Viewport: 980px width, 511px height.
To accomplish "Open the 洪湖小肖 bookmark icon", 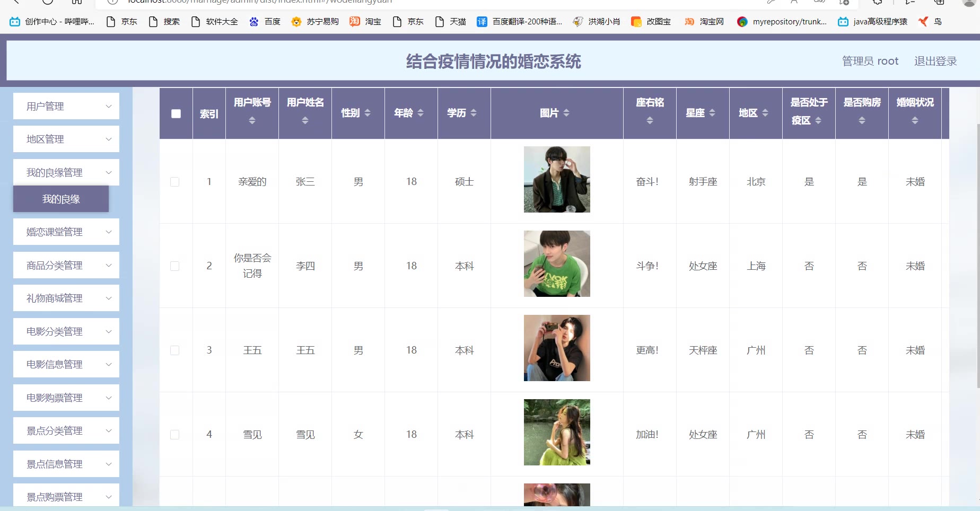I will click(578, 22).
